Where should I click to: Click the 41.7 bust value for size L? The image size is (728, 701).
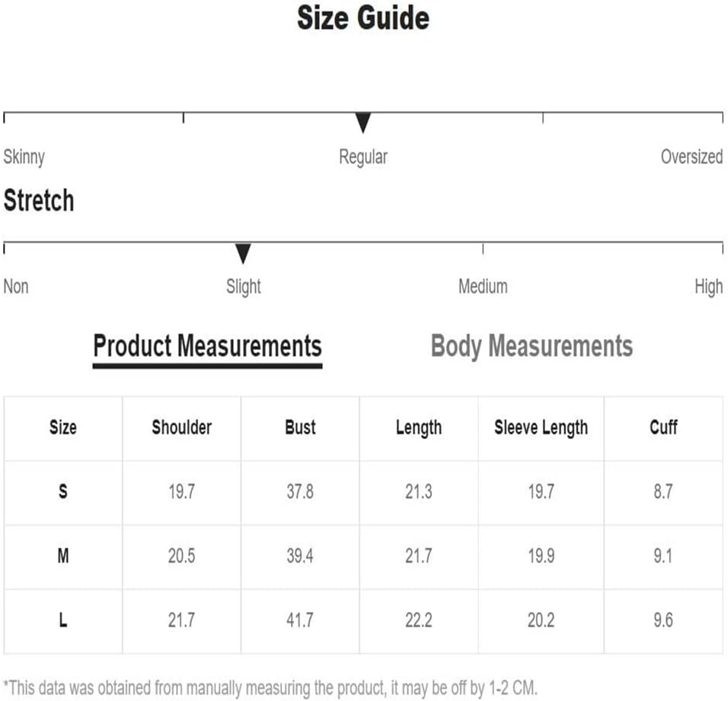(x=300, y=620)
